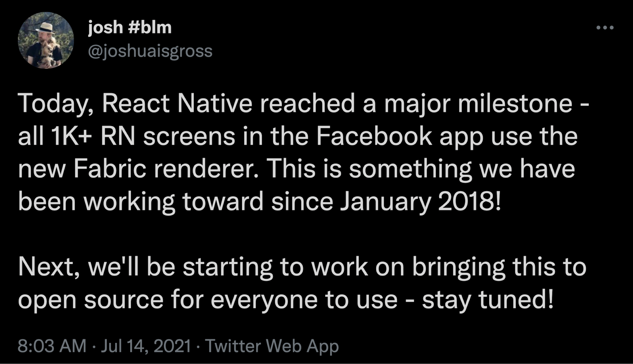
Task: Click josh's profile avatar photo
Action: pyautogui.click(x=46, y=41)
